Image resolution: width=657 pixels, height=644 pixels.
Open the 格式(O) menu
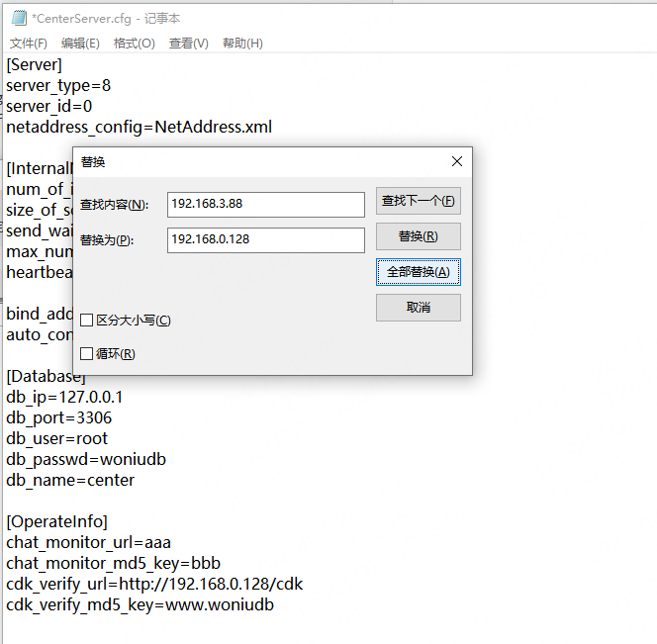[134, 44]
